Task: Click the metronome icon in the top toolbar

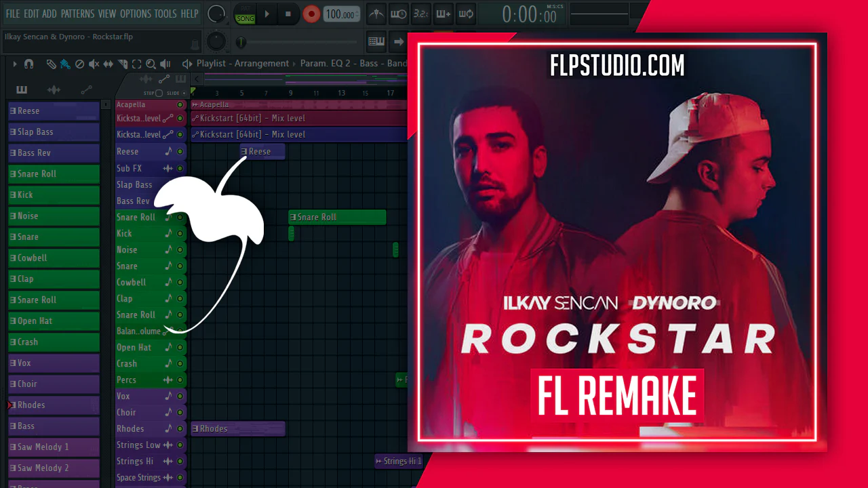Action: click(377, 14)
